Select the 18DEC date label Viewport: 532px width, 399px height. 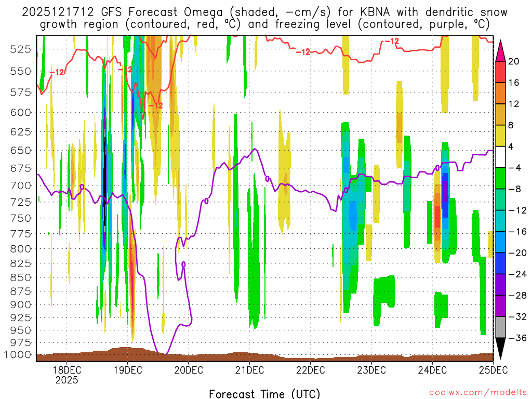tap(66, 369)
